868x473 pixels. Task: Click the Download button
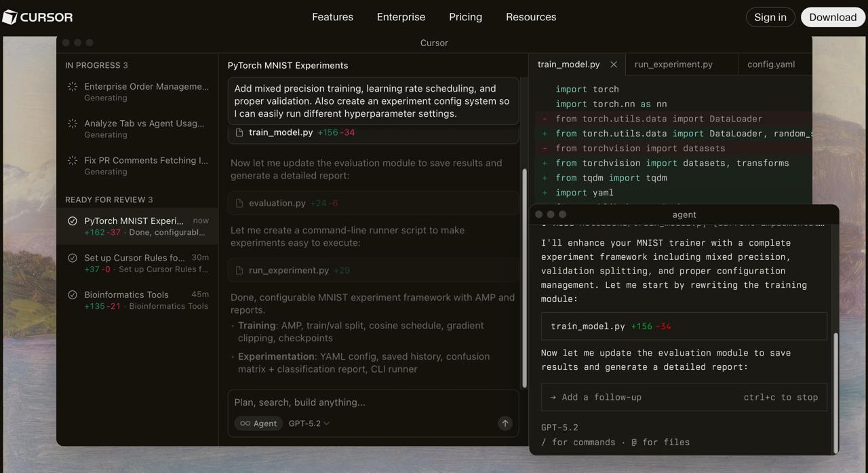[832, 17]
